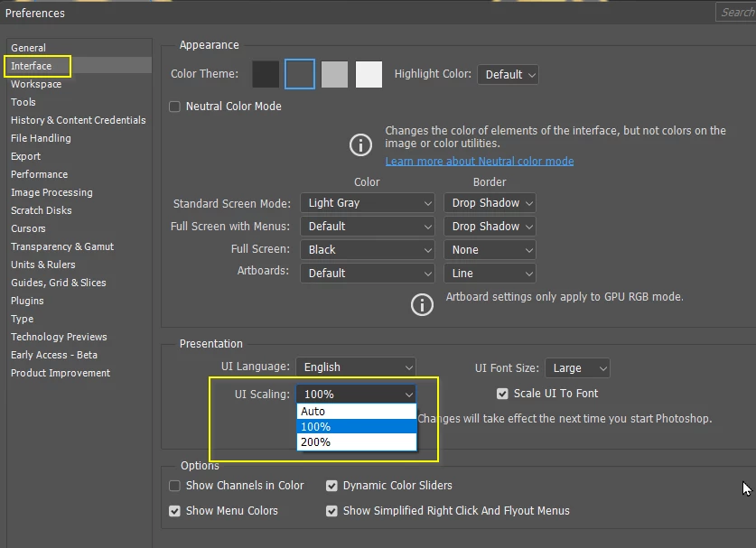
Task: Open Full Screen with Menus border dropdown
Action: (x=490, y=226)
